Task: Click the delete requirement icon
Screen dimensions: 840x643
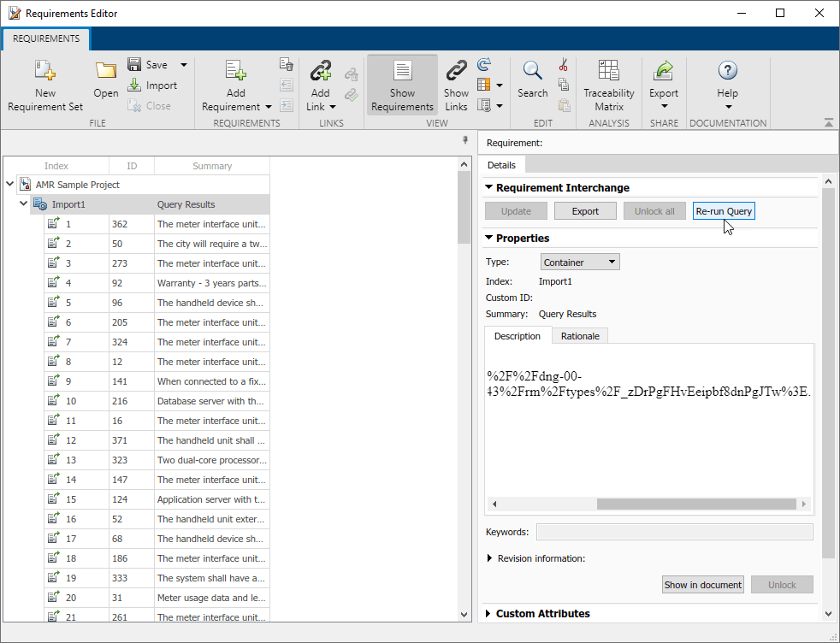Action: click(x=287, y=64)
